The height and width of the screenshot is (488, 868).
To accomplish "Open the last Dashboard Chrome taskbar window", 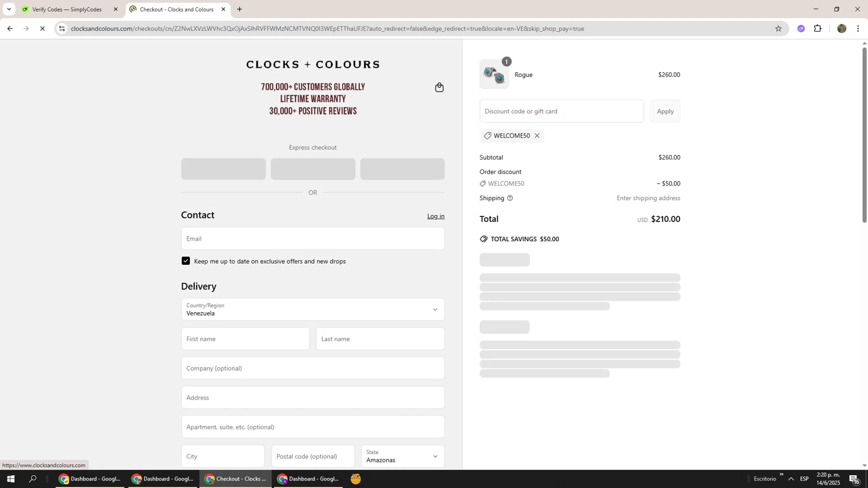I will 308,479.
